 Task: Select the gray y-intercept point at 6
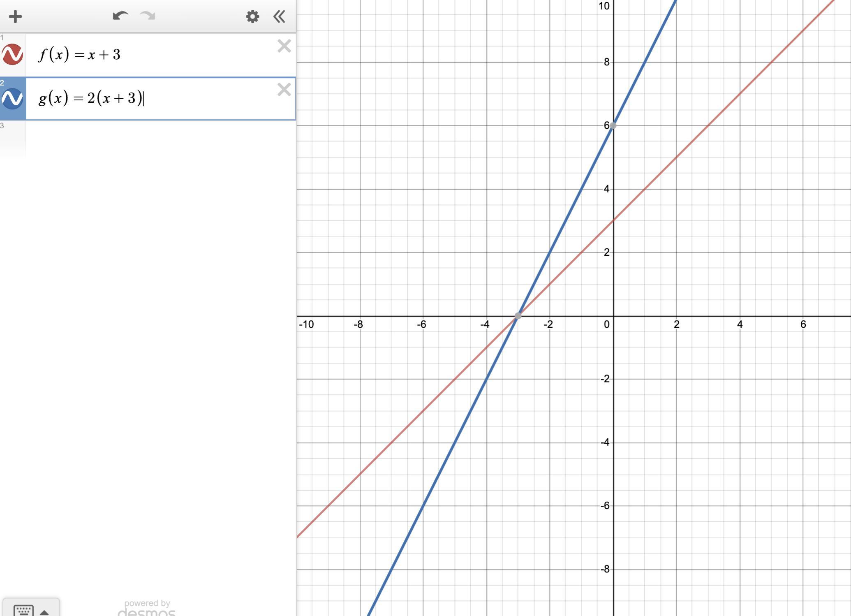coord(613,126)
